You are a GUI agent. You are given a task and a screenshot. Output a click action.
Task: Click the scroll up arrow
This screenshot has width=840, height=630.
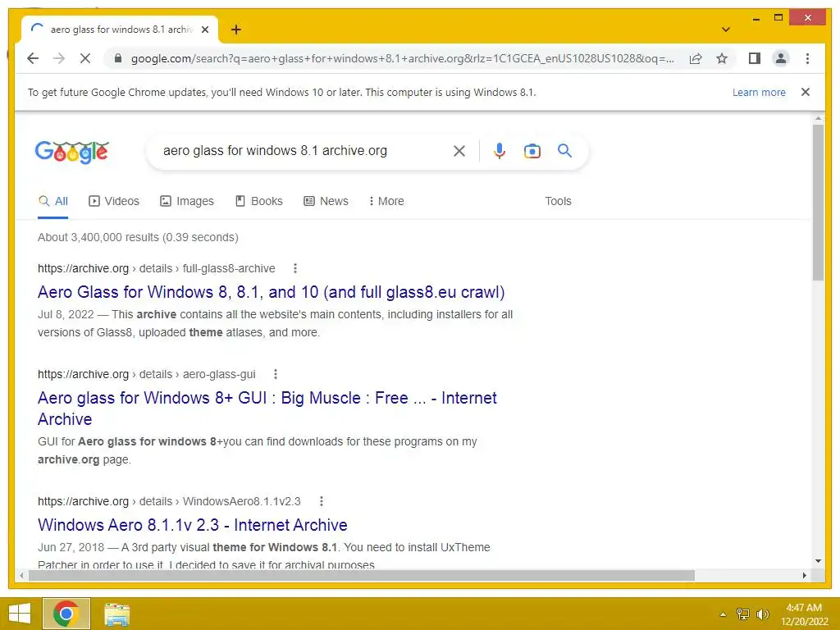(818, 118)
